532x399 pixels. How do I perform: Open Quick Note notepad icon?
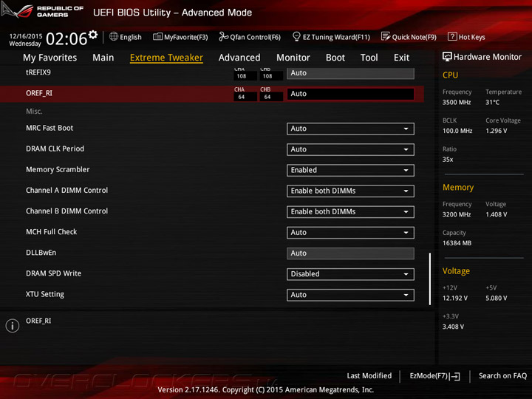click(x=386, y=36)
